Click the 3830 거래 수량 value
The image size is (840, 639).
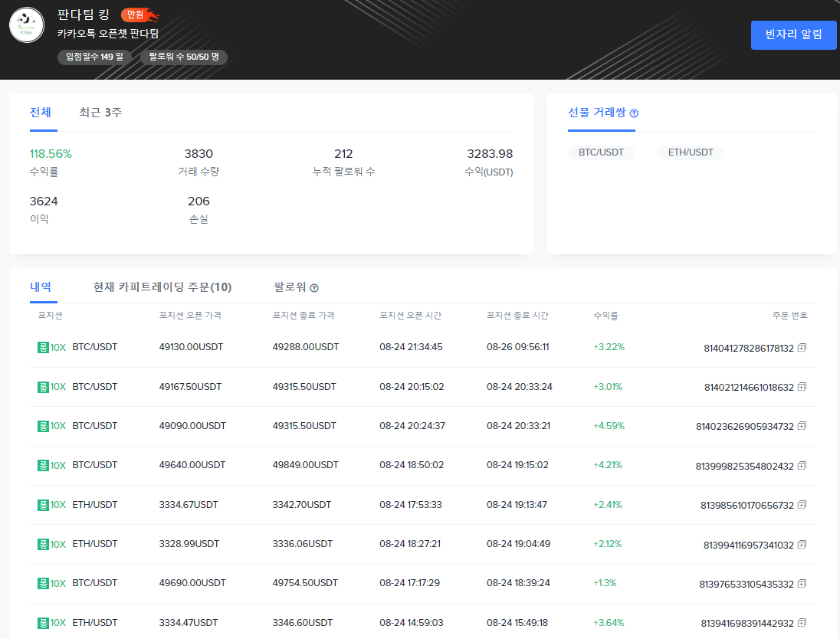pos(199,154)
